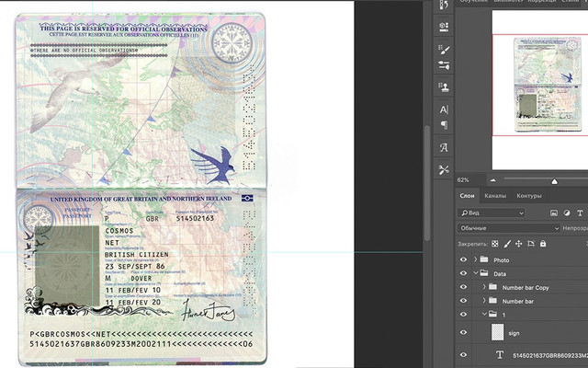The height and width of the screenshot is (368, 588).
Task: Toggle lock position icon
Action: pyautogui.click(x=518, y=244)
